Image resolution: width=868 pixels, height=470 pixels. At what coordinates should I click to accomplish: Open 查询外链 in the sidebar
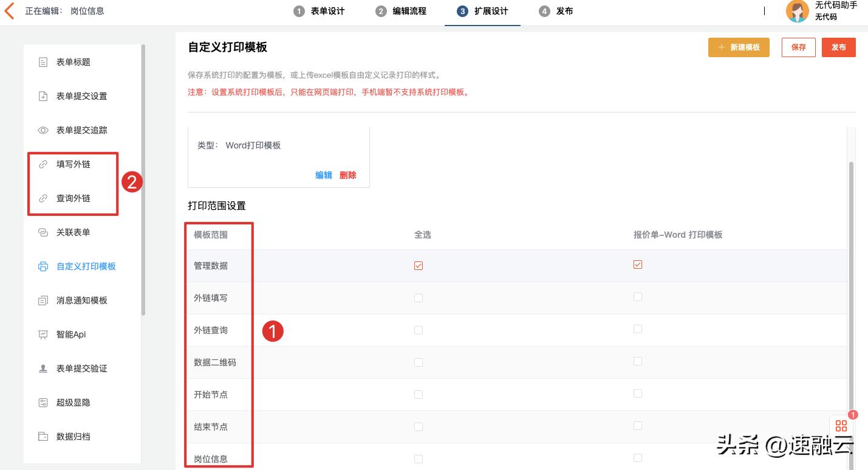tap(73, 198)
